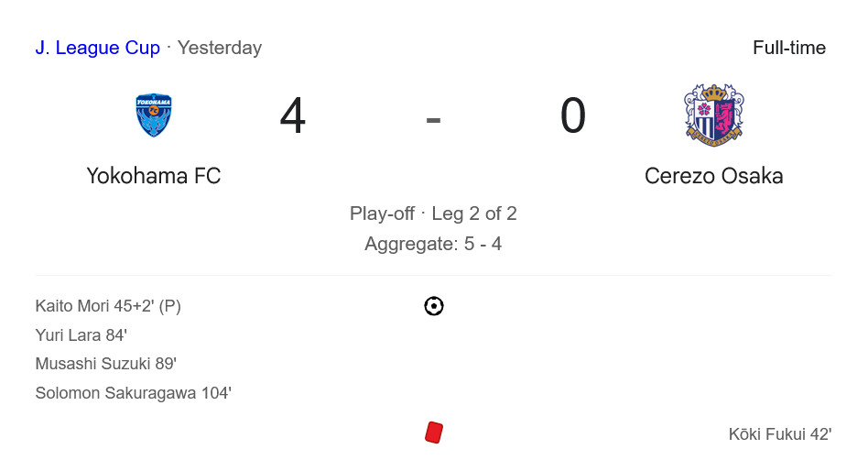Click the Kōki Fukui 42' red card entry
868x471 pixels.
coord(780,434)
